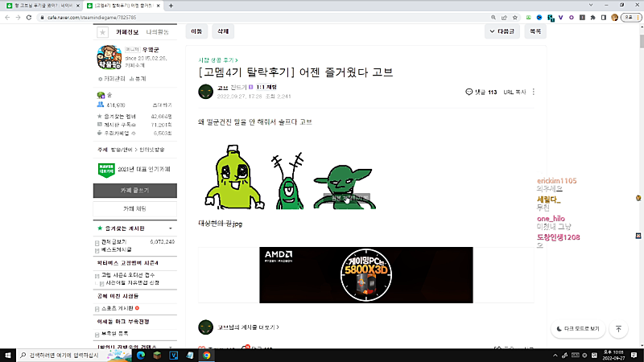Image resolution: width=644 pixels, height=362 pixels.
Task: Open the purple O extension icon
Action: 572,18
